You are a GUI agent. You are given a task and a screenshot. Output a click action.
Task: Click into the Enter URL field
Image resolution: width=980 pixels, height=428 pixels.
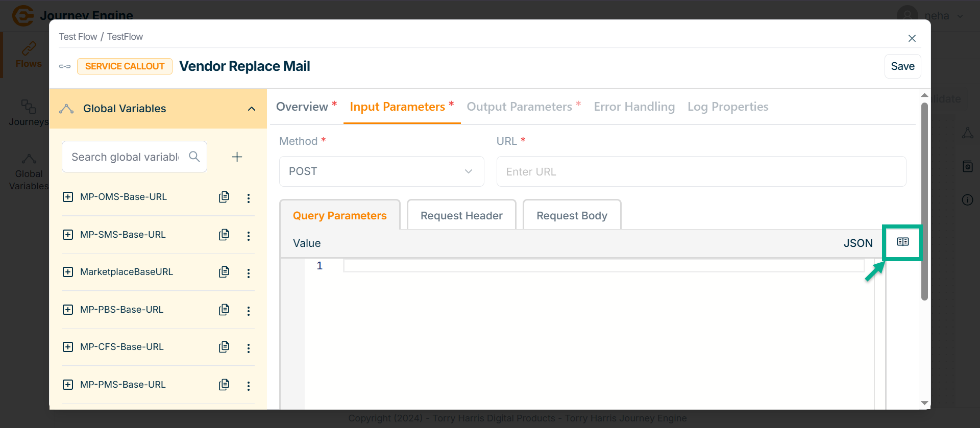701,172
